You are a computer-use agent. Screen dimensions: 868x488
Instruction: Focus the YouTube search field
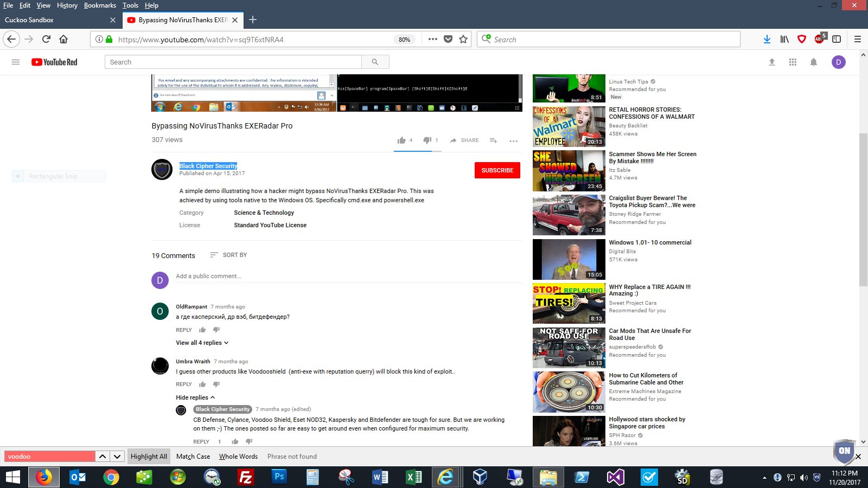[233, 62]
